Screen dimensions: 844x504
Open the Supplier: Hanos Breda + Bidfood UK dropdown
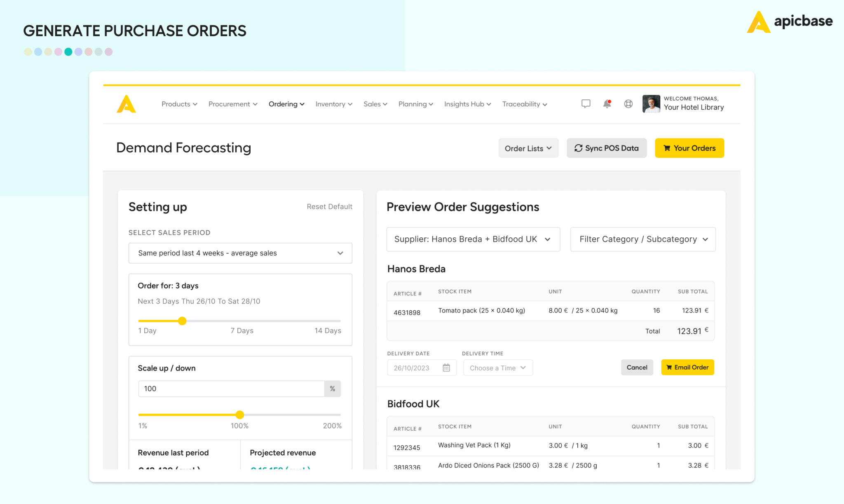(473, 239)
